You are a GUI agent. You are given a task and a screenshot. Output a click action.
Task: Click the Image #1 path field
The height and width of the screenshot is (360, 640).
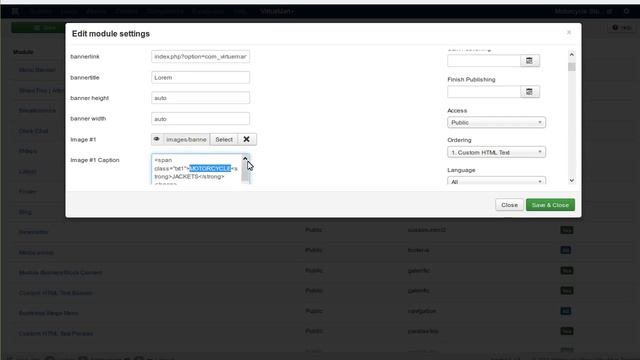[x=186, y=139]
